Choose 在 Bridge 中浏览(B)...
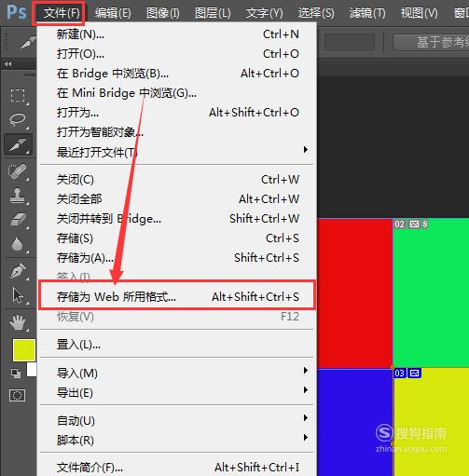The image size is (469, 476). (x=177, y=74)
